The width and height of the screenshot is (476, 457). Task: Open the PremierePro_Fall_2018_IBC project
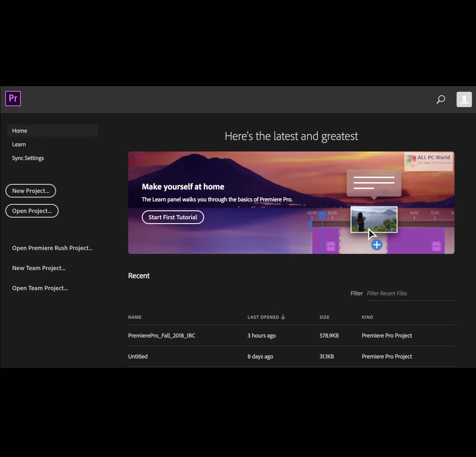(162, 335)
